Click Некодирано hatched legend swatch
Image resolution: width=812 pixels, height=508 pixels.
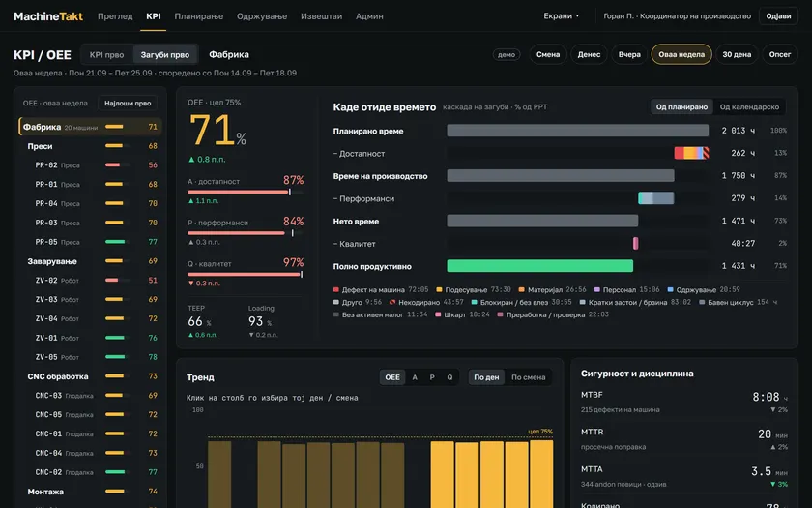pyautogui.click(x=392, y=302)
